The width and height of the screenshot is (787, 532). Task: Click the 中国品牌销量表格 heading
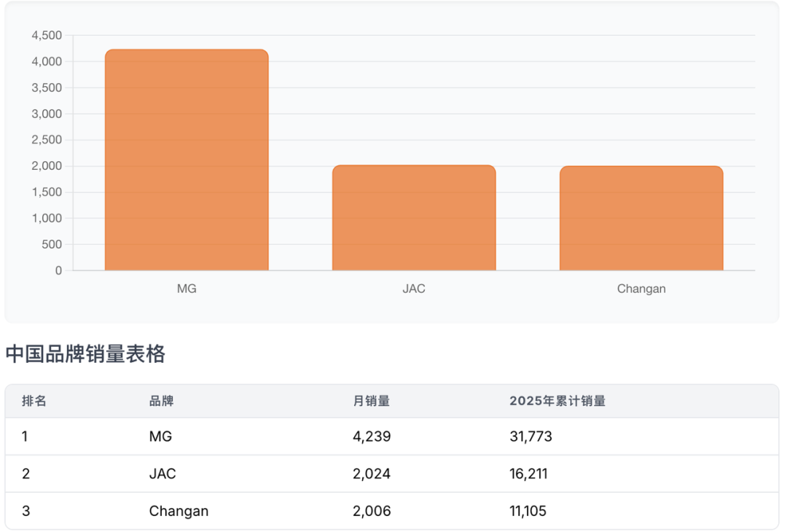[x=85, y=354]
